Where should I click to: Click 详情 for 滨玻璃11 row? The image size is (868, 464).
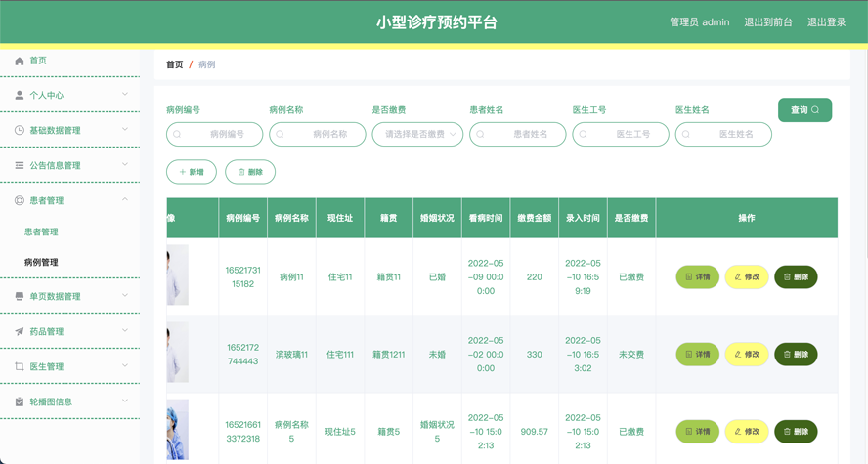point(698,355)
